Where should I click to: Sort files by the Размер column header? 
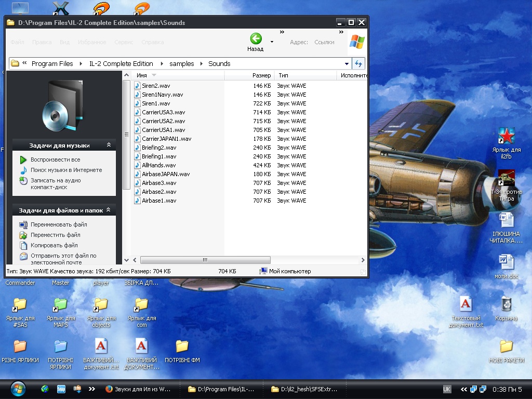[261, 75]
